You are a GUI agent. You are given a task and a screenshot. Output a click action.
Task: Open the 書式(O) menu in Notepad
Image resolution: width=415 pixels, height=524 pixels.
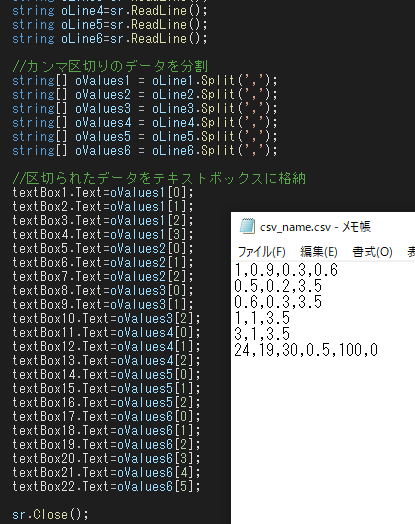(x=372, y=252)
